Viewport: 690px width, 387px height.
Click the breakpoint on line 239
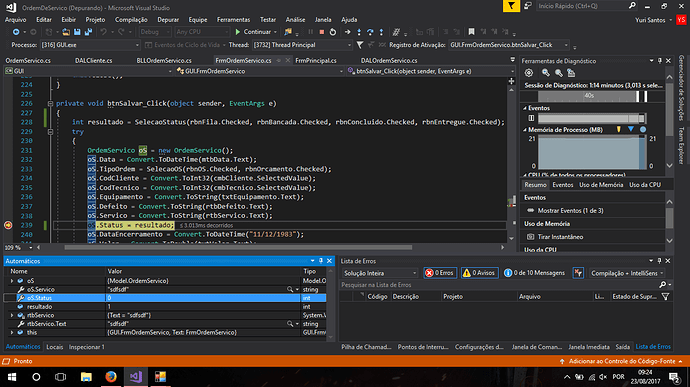[x=8, y=225]
